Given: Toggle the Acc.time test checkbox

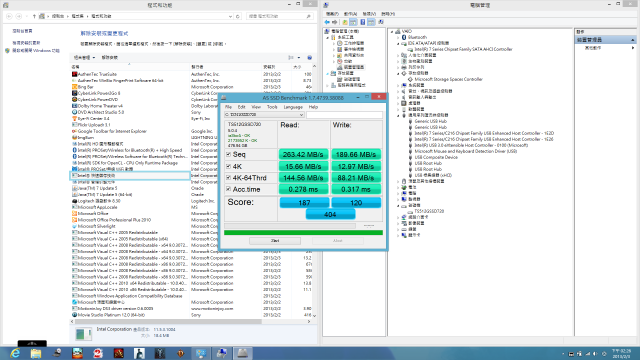Looking at the screenshot, I should [x=229, y=189].
